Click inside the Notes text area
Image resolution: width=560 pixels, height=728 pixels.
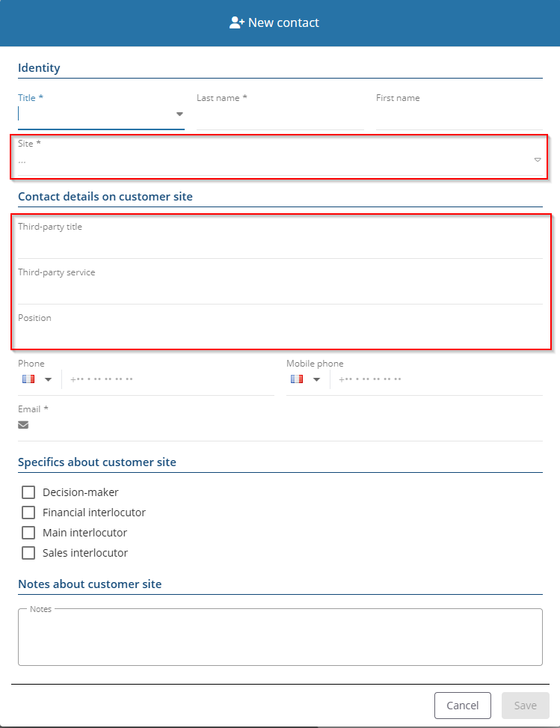(x=280, y=638)
